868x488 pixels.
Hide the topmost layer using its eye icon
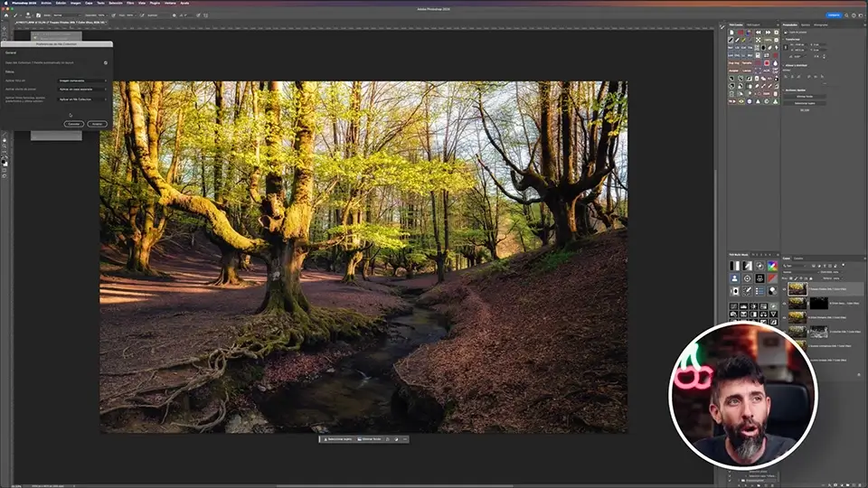pyautogui.click(x=785, y=289)
